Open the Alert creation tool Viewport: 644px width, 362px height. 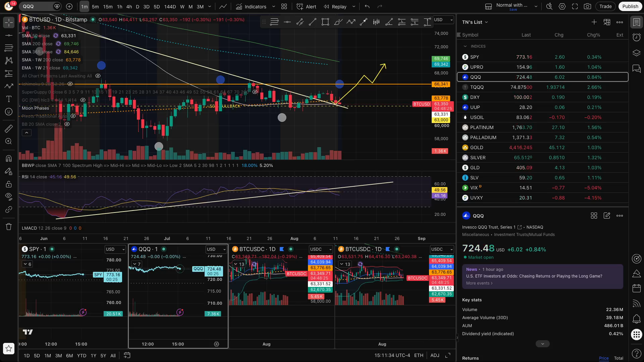coord(307,6)
